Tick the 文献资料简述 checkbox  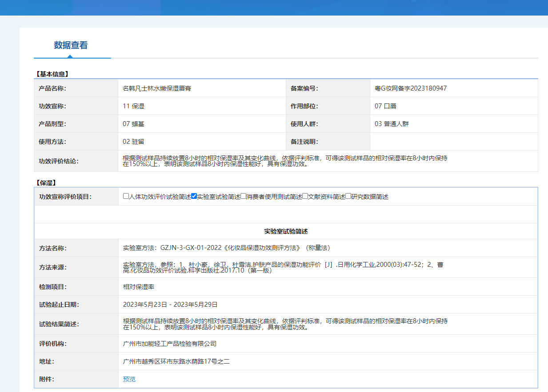(x=305, y=196)
